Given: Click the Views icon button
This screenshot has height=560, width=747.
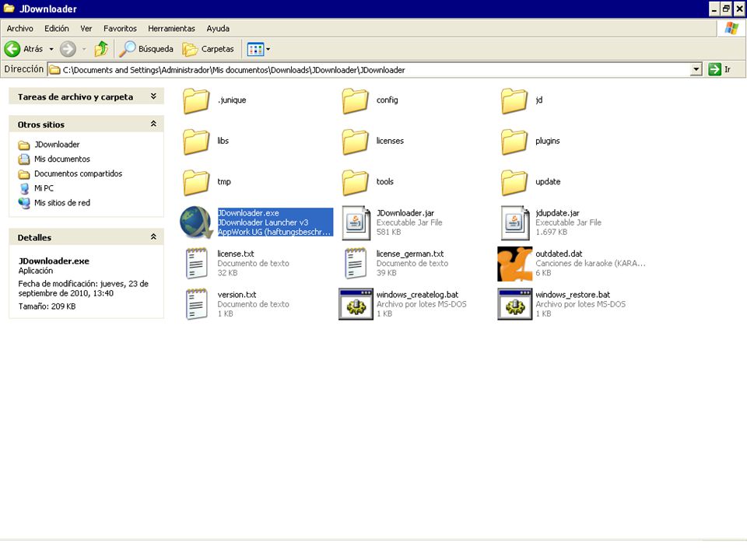Looking at the screenshot, I should pos(255,48).
